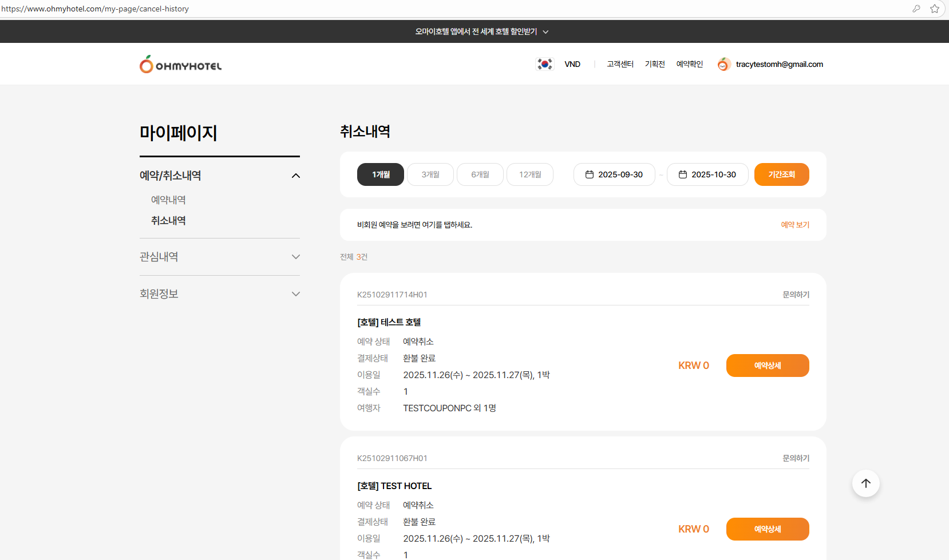949x560 pixels.
Task: Click the password key icon in address bar
Action: [916, 9]
